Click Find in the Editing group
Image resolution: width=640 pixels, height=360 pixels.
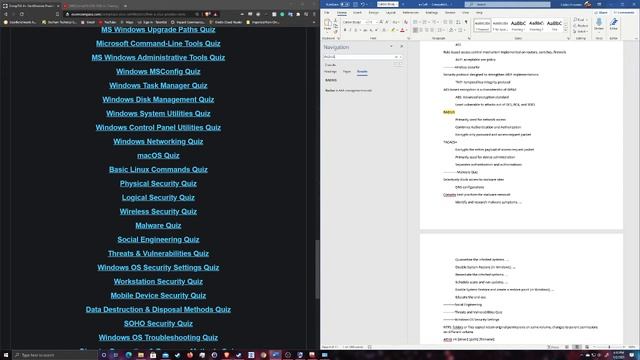580,20
